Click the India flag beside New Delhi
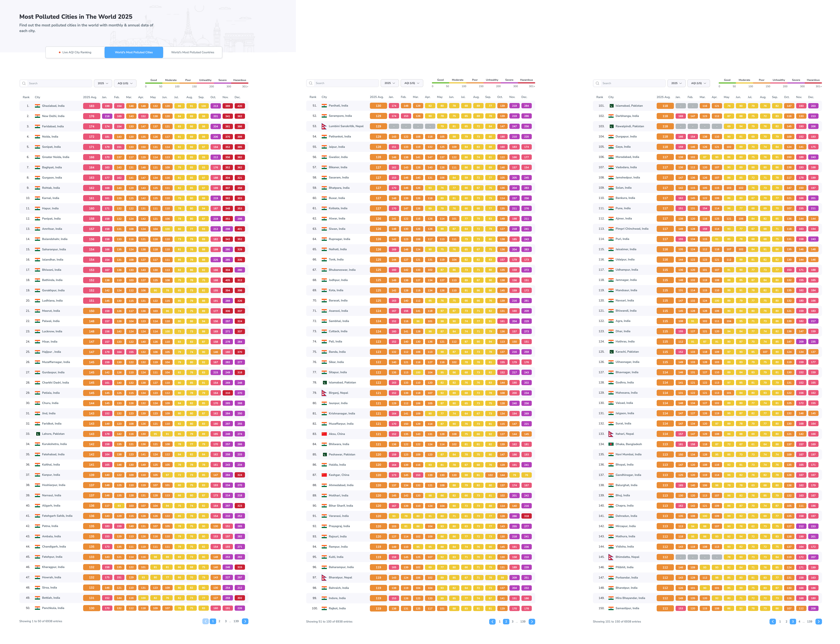Viewport: 840px width, 644px height. click(x=38, y=116)
